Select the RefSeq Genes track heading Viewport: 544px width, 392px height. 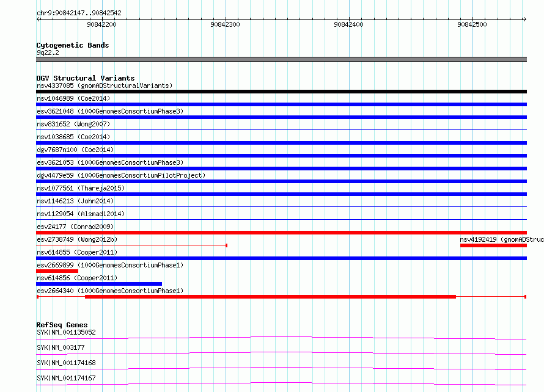(x=62, y=325)
